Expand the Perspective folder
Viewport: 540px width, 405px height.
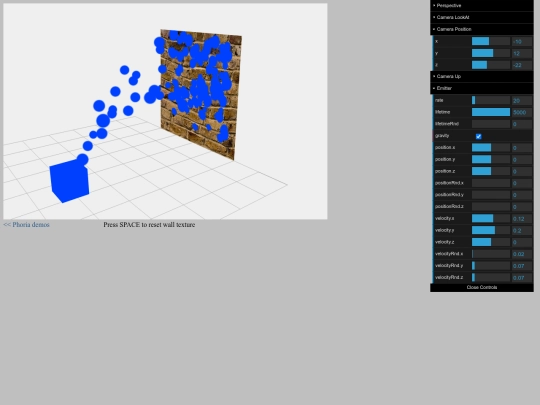[x=482, y=6]
